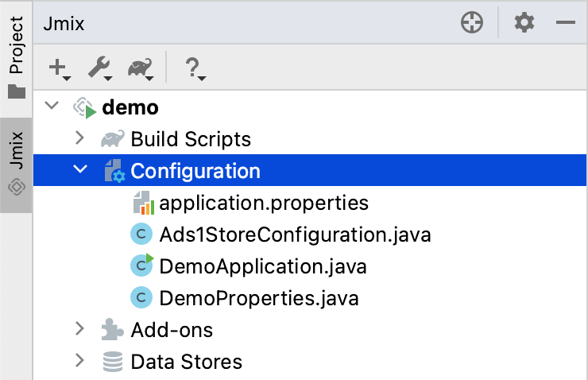Click the demo project run icon
This screenshot has height=380, width=588.
click(x=85, y=108)
